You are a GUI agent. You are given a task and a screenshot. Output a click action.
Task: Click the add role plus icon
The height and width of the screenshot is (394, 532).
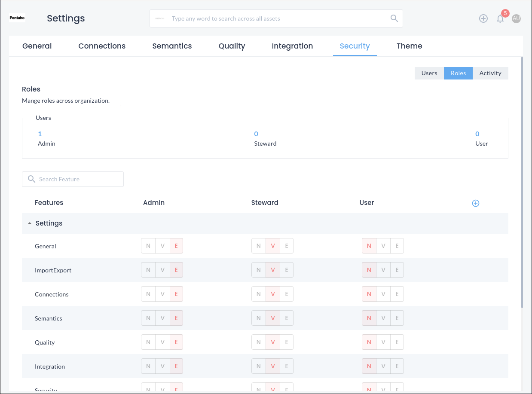(x=475, y=203)
